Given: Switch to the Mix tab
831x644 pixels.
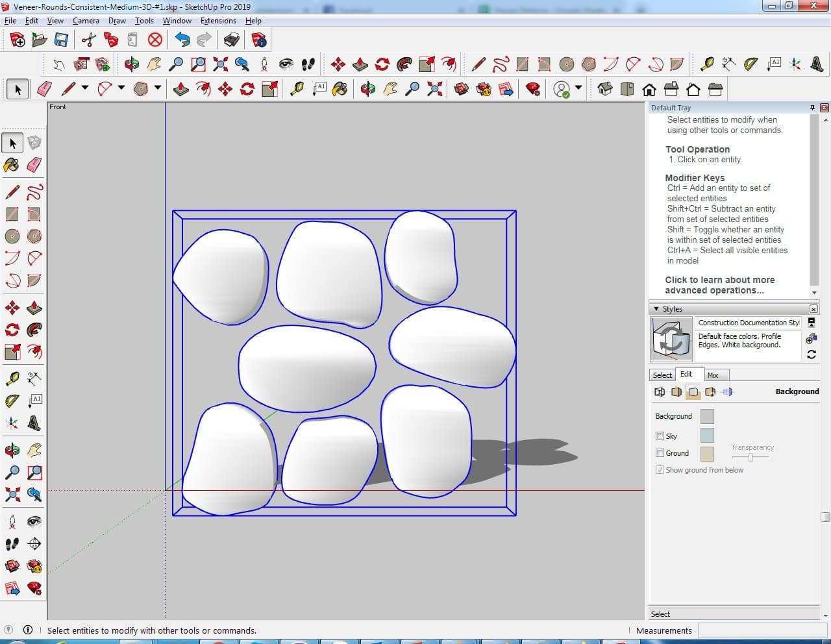Looking at the screenshot, I should click(713, 375).
